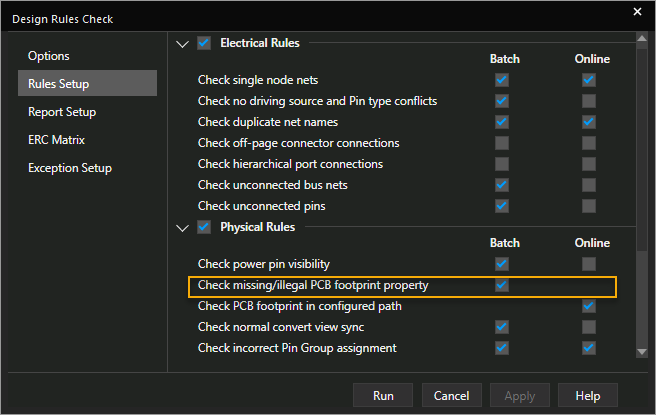The width and height of the screenshot is (656, 415).
Task: Open Exception Setup settings
Action: 70,168
